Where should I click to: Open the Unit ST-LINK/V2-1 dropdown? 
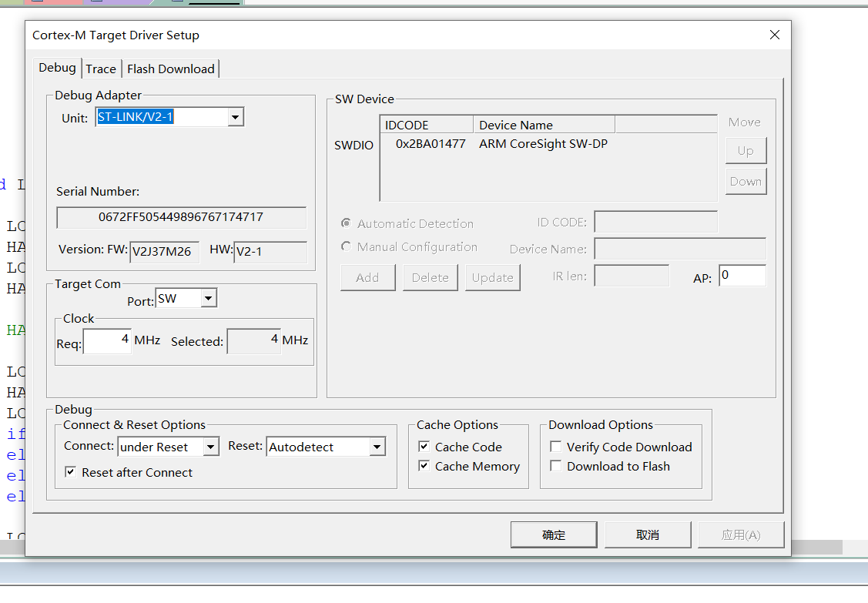point(235,117)
